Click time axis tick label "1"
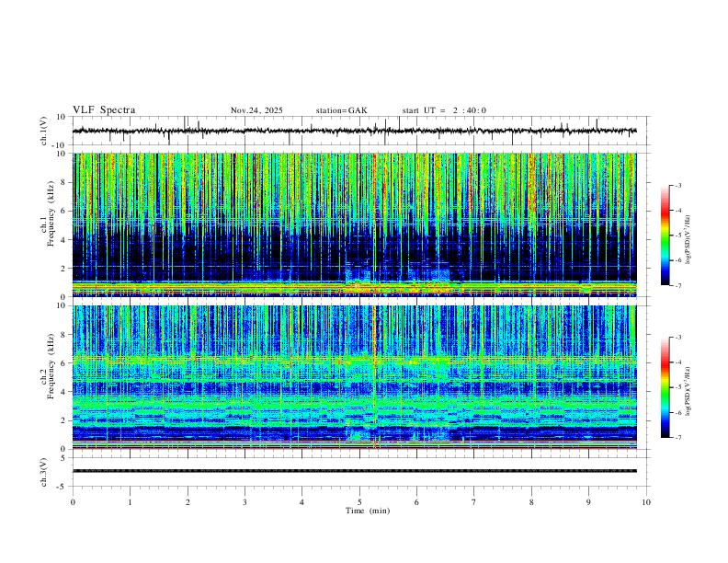The width and height of the screenshot is (728, 563). 130,502
